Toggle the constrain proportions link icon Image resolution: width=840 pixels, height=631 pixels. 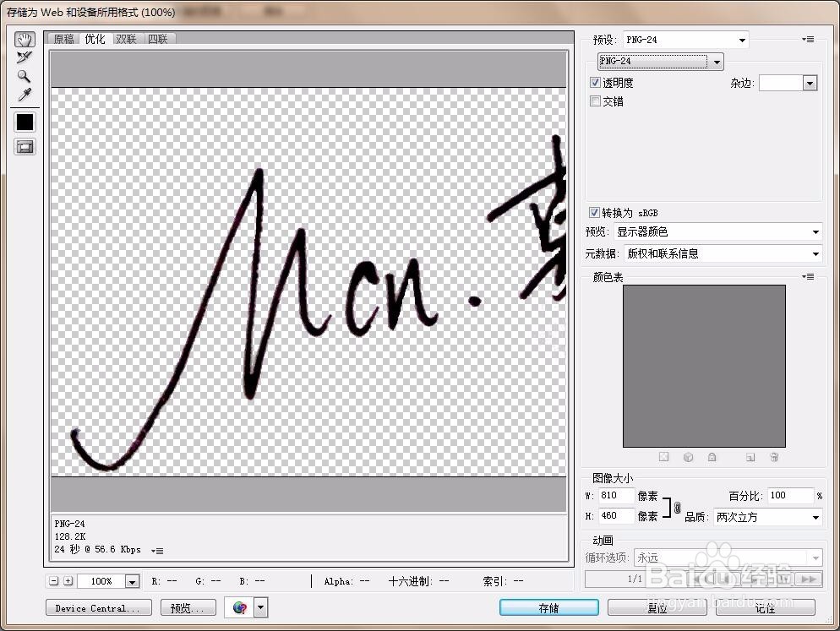677,508
